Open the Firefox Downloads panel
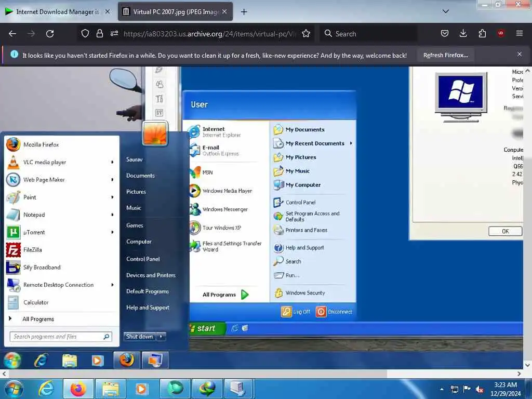This screenshot has width=532, height=399. (x=463, y=33)
